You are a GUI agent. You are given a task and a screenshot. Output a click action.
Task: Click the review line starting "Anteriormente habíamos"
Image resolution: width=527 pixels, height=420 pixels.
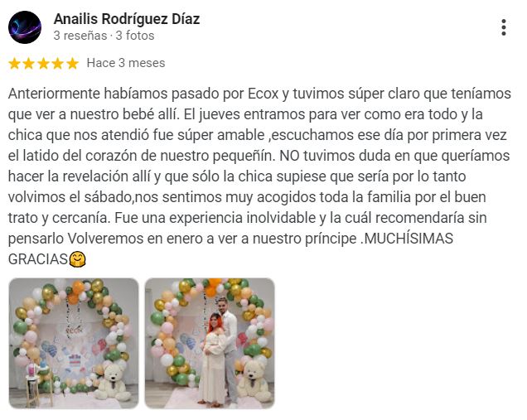pos(259,94)
